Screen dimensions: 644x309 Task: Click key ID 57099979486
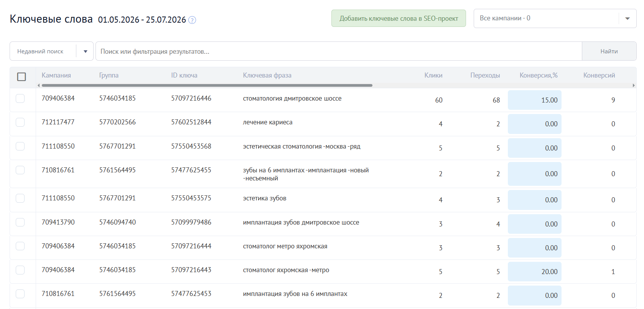pyautogui.click(x=191, y=222)
